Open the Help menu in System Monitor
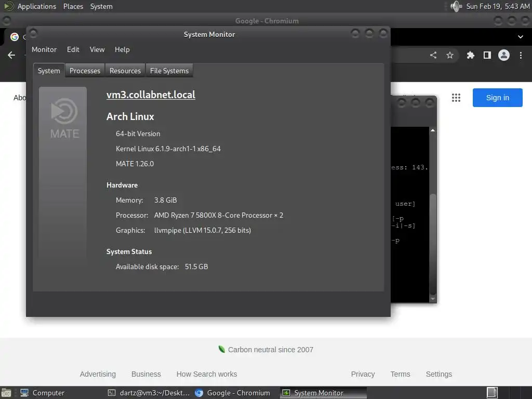 (x=122, y=49)
